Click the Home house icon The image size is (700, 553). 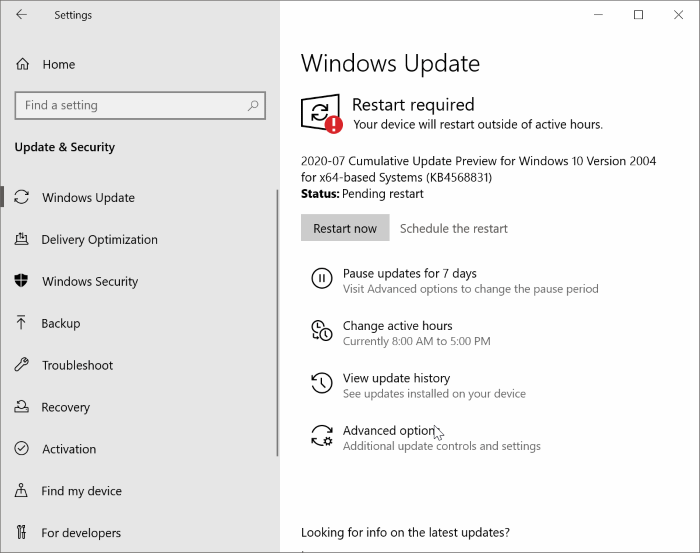pyautogui.click(x=22, y=64)
